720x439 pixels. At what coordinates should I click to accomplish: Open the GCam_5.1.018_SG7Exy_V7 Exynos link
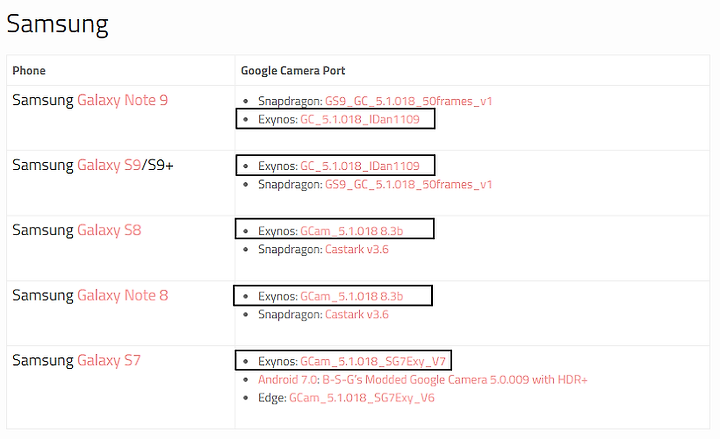coord(373,361)
